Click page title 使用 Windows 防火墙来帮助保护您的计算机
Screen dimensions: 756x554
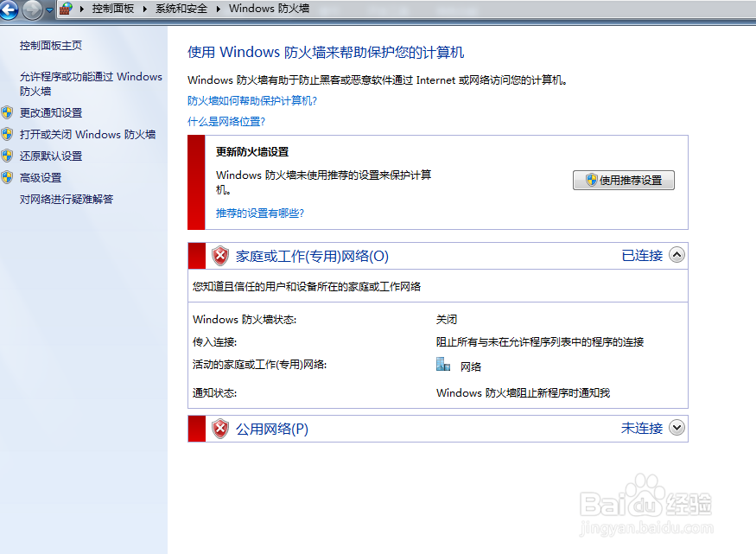pyautogui.click(x=326, y=52)
